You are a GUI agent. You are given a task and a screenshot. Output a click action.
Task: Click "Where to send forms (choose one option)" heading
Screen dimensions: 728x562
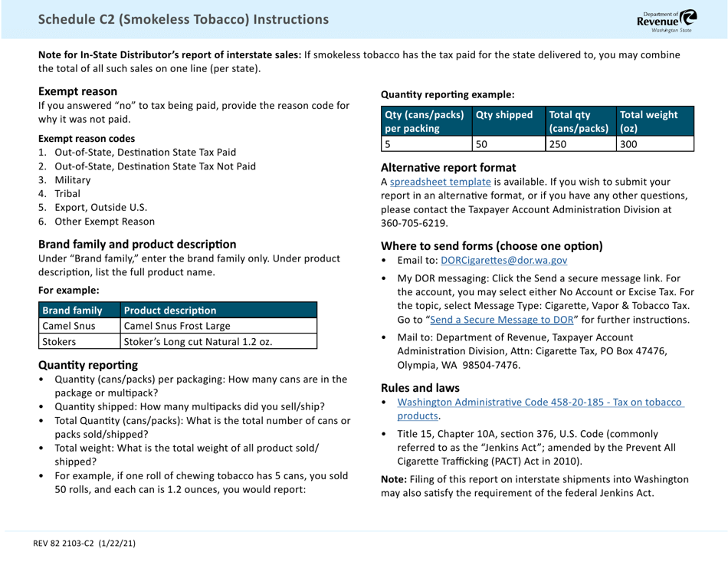coord(492,246)
